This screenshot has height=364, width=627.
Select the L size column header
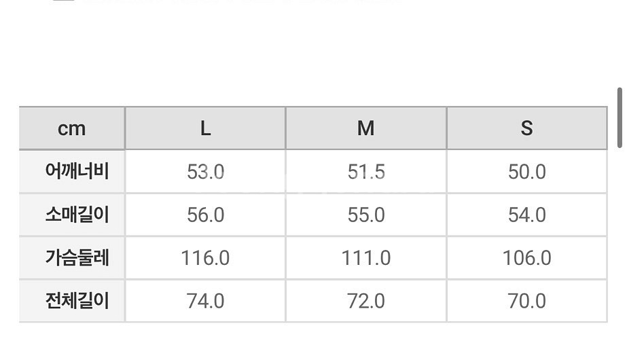[206, 128]
